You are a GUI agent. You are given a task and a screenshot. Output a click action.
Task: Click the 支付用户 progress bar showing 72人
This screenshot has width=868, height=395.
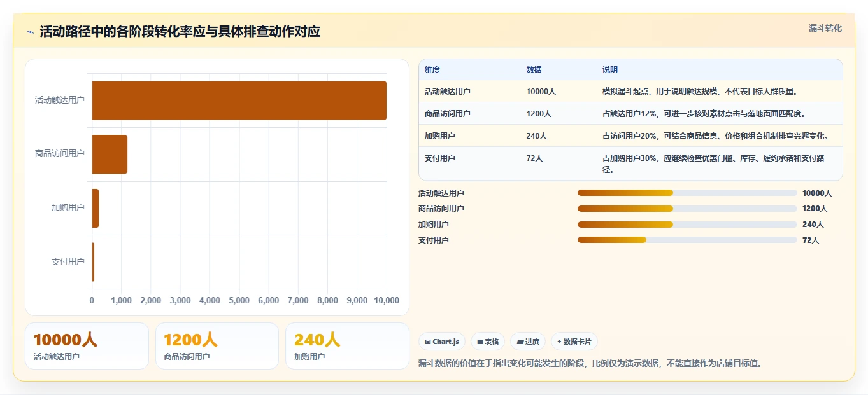click(687, 240)
